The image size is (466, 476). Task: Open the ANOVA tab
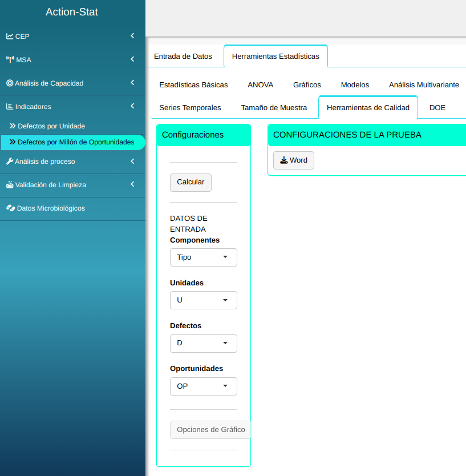point(260,85)
